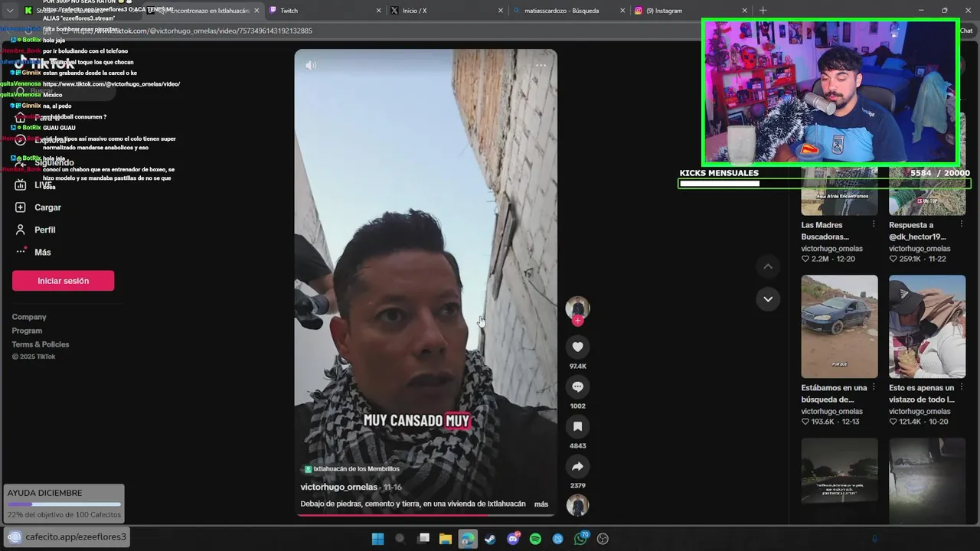This screenshot has width=980, height=551.
Task: Click the Cargar upload icon in sidebar
Action: tap(21, 207)
